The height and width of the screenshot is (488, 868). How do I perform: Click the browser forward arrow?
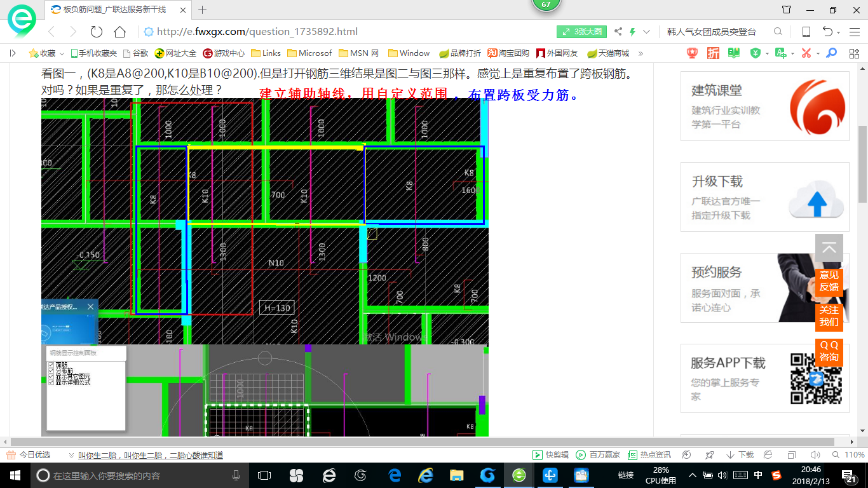pos(73,32)
